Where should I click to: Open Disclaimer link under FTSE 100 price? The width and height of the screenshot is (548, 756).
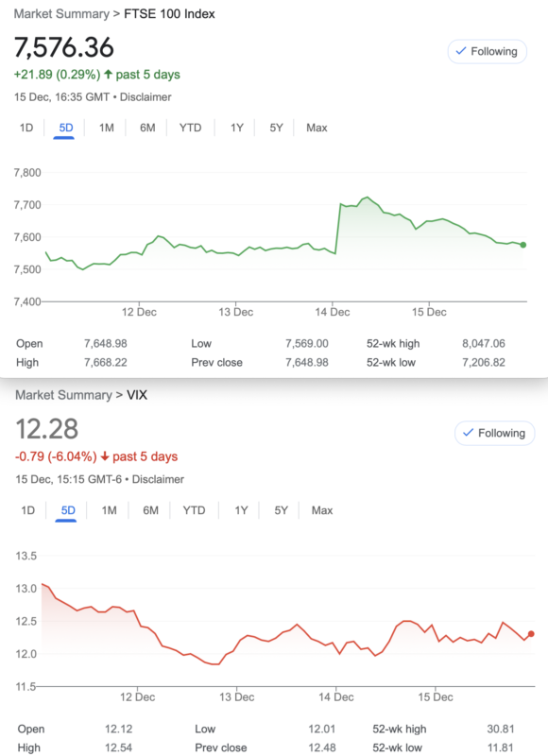tap(146, 97)
